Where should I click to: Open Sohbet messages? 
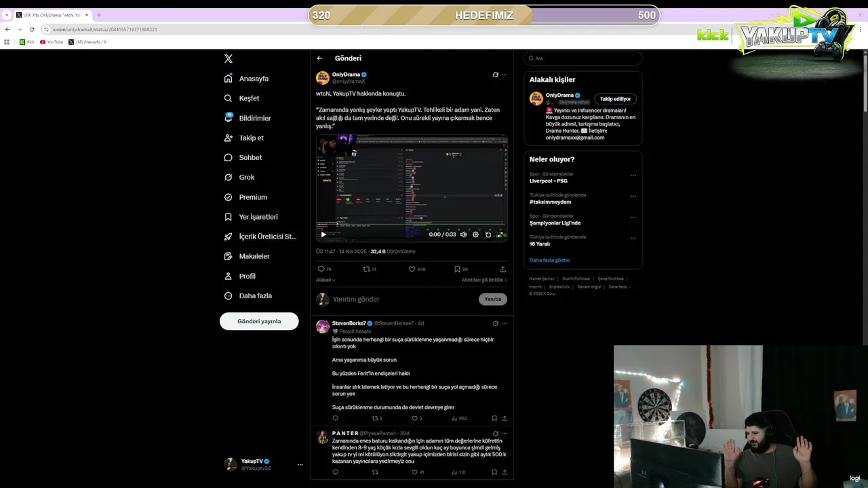pyautogui.click(x=243, y=157)
